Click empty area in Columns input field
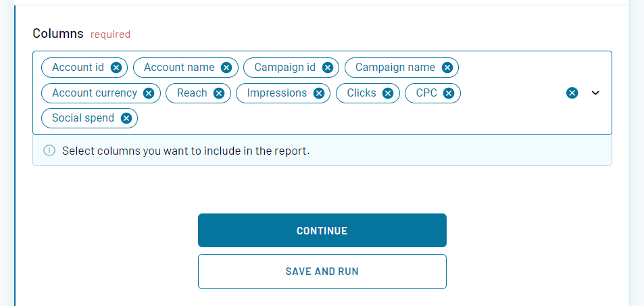The height and width of the screenshot is (306, 644). pyautogui.click(x=338, y=118)
